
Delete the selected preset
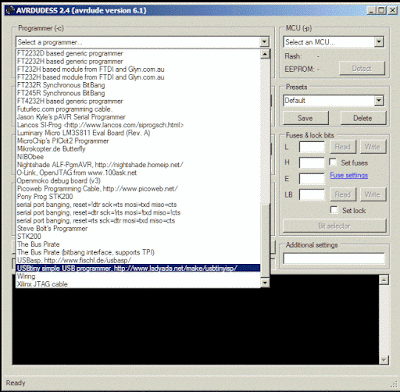click(363, 118)
